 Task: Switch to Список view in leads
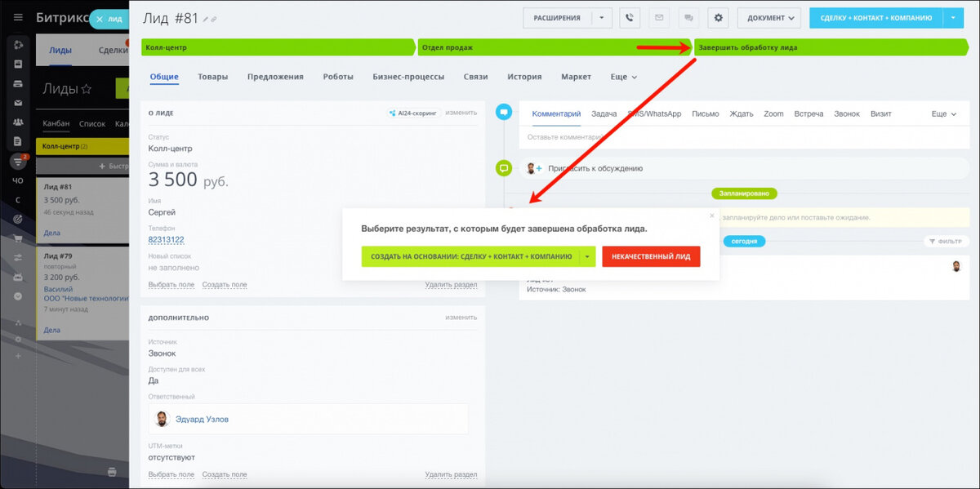click(x=92, y=124)
